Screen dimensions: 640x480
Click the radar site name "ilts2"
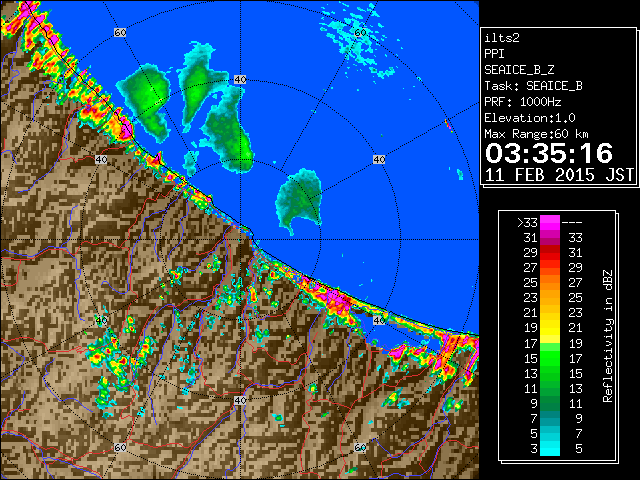point(502,38)
